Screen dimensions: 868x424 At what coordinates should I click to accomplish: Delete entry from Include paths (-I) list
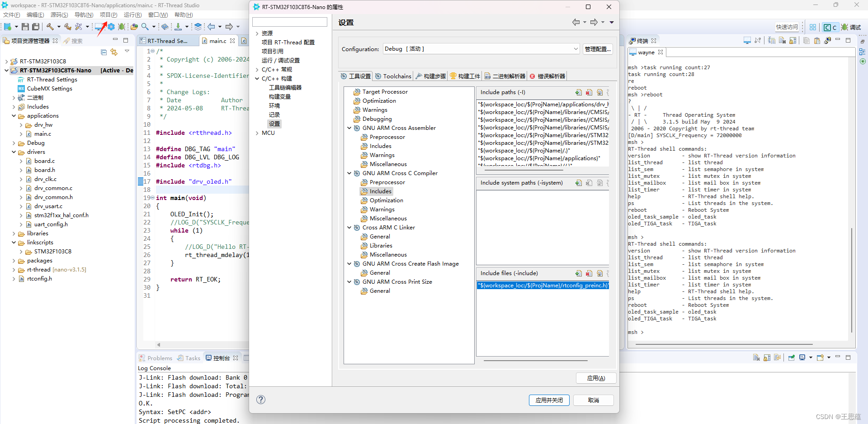(x=589, y=92)
